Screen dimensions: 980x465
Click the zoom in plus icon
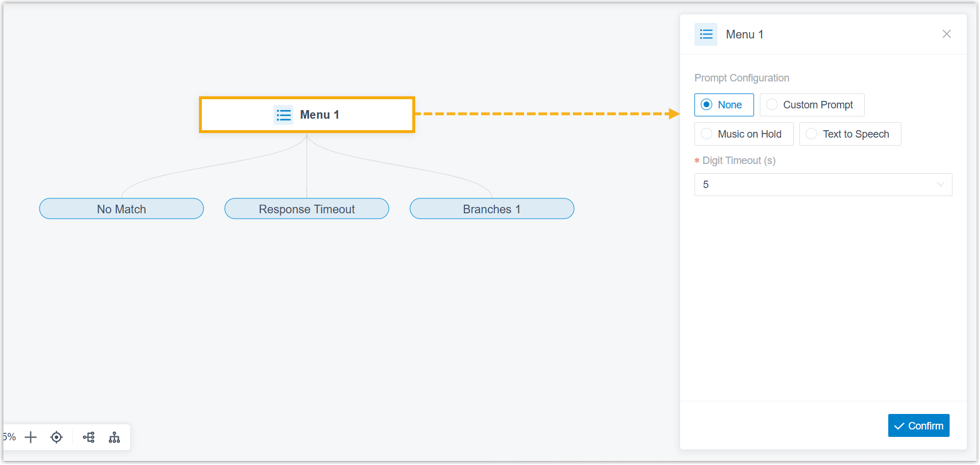(31, 437)
